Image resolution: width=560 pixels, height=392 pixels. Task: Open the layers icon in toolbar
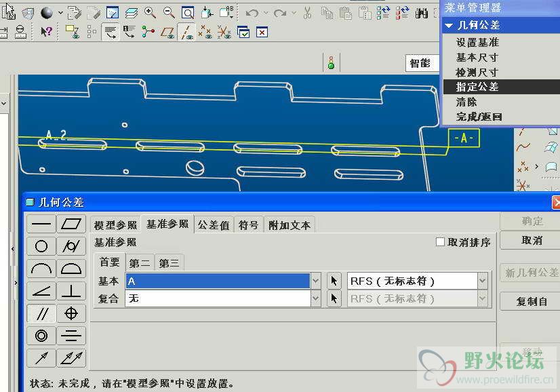click(132, 13)
